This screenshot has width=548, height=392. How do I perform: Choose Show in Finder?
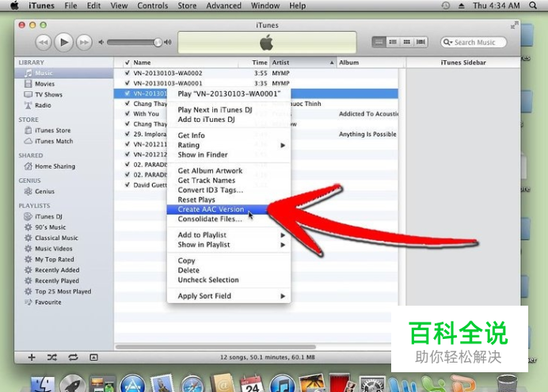click(229, 154)
